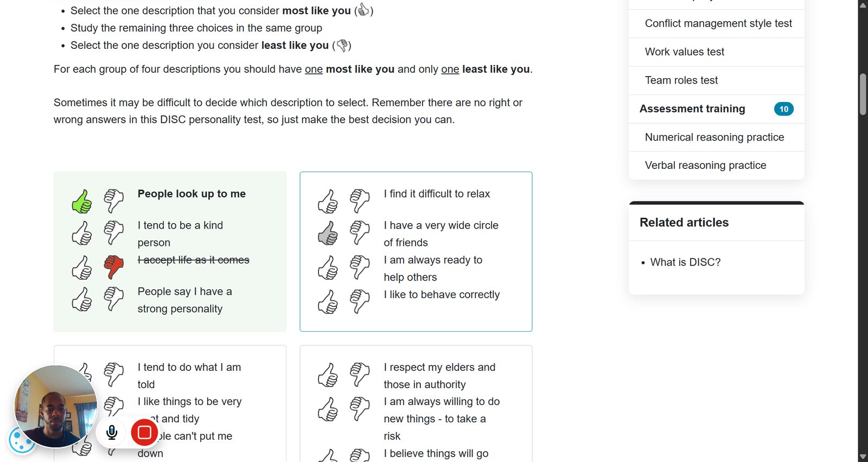
Task: Open the Work values test
Action: click(x=685, y=52)
